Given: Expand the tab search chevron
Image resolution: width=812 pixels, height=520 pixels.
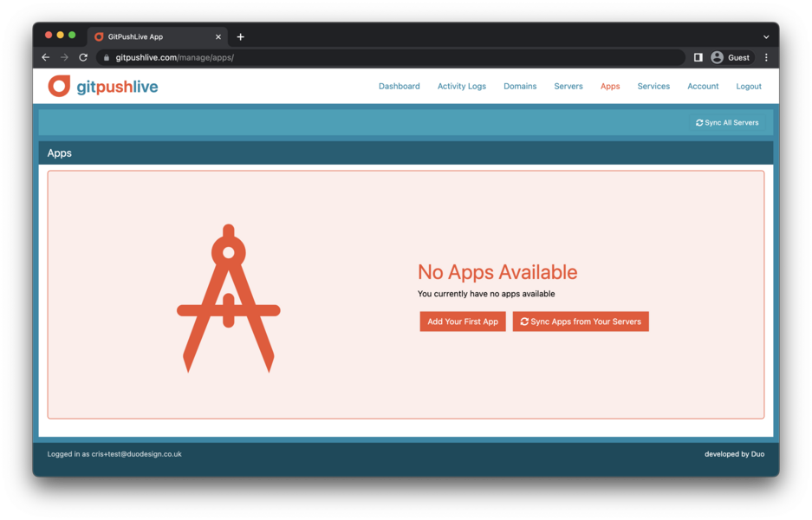Looking at the screenshot, I should pyautogui.click(x=766, y=36).
